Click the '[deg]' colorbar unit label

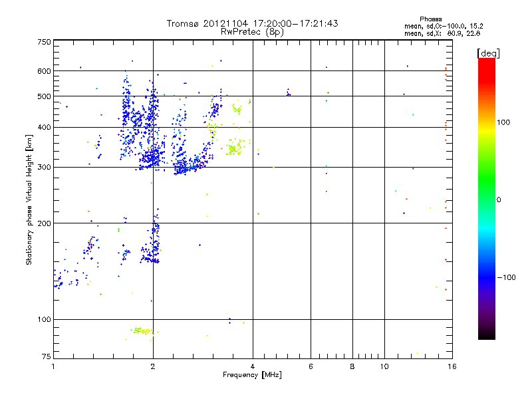488,53
